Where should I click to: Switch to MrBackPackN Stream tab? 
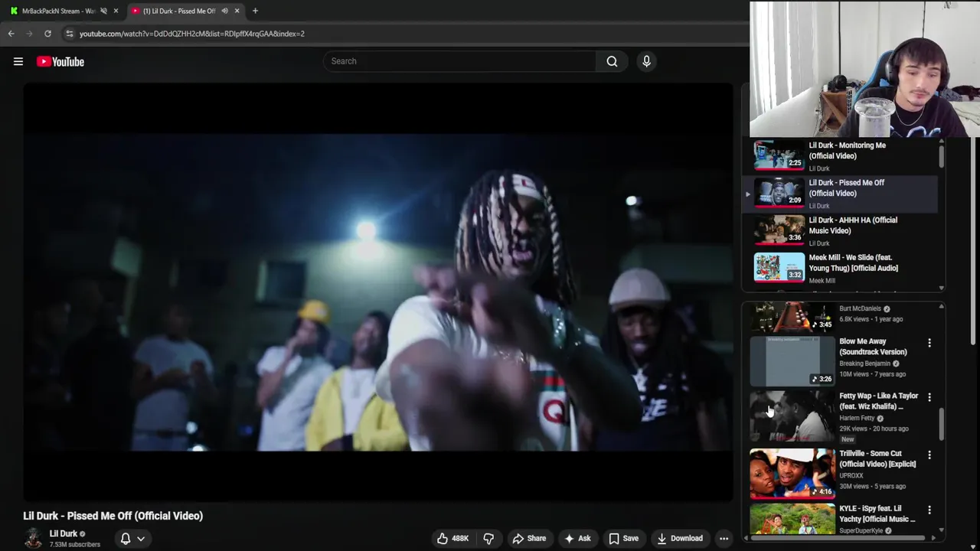[x=57, y=11]
